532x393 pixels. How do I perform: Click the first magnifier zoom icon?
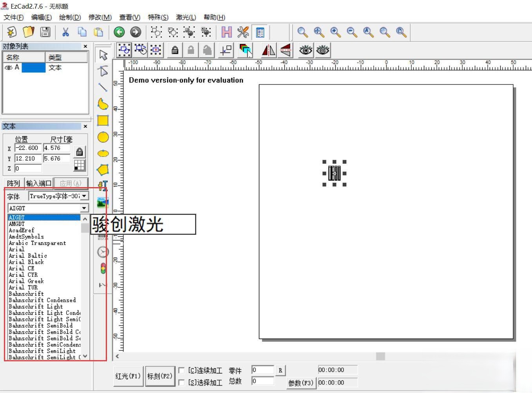(x=302, y=32)
